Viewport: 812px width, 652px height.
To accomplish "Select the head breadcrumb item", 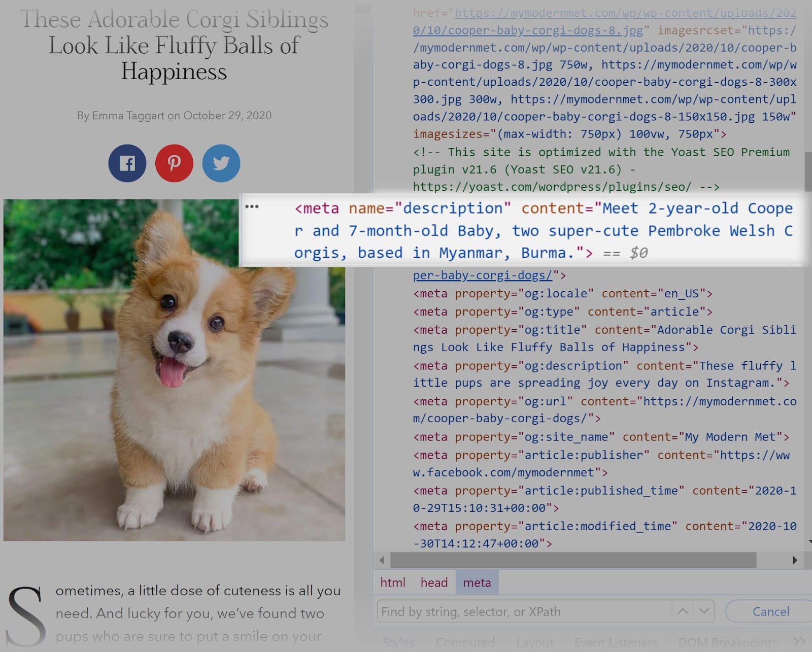I will [x=433, y=582].
